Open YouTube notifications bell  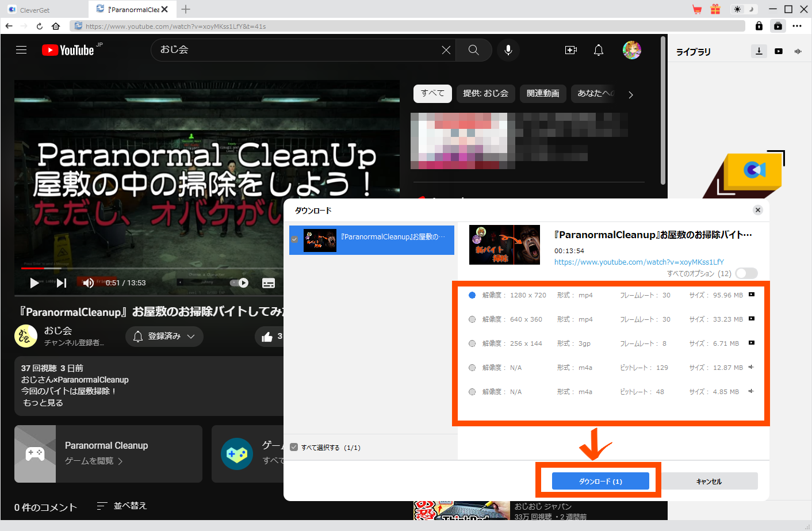point(599,50)
